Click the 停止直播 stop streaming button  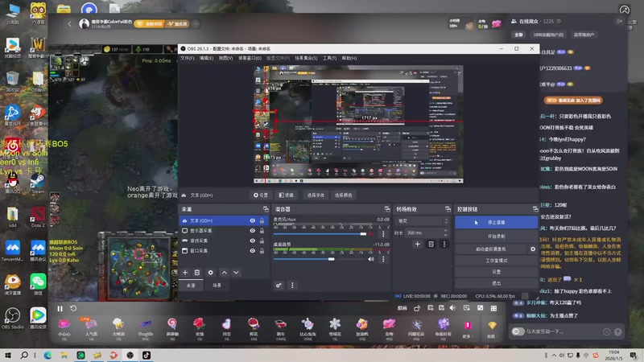[496, 223]
